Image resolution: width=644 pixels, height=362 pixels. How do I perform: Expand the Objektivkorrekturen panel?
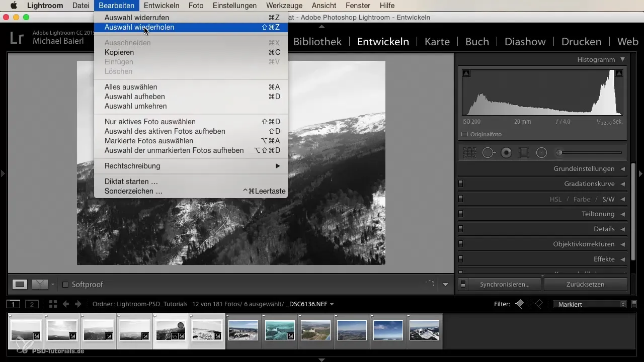pyautogui.click(x=623, y=244)
